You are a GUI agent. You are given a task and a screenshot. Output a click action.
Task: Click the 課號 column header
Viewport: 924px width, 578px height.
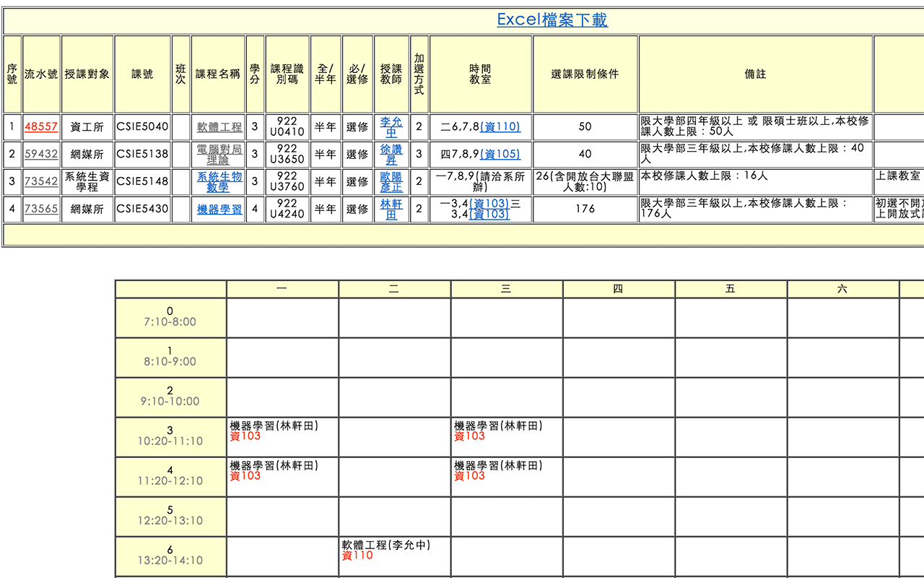142,74
